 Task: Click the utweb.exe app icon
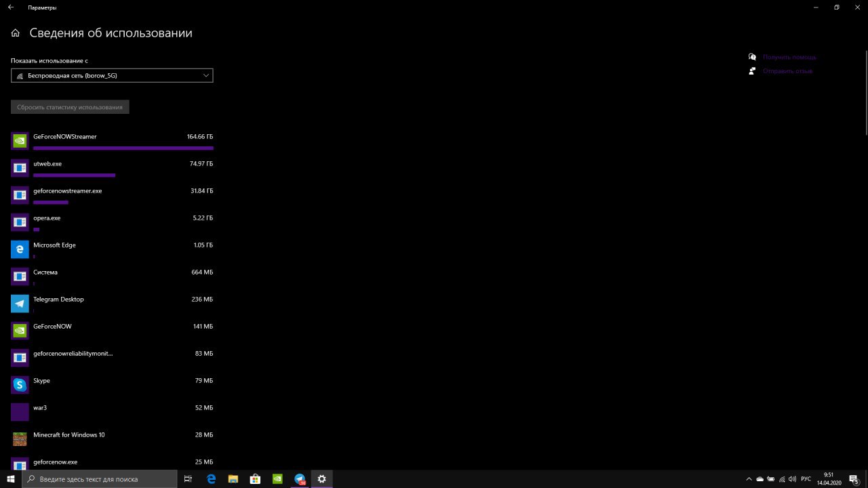click(20, 168)
